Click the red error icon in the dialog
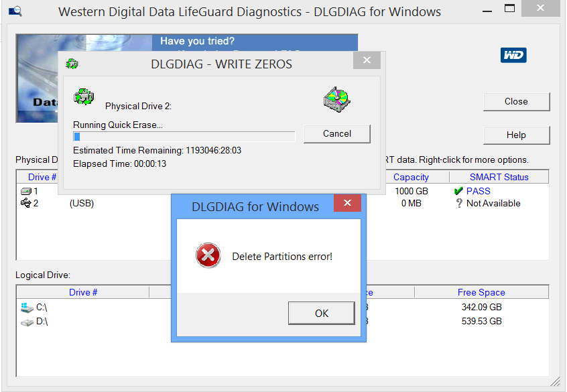 tap(208, 255)
